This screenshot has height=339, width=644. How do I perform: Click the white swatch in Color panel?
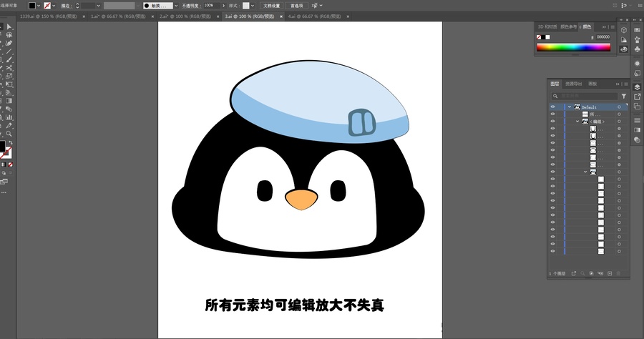point(547,37)
